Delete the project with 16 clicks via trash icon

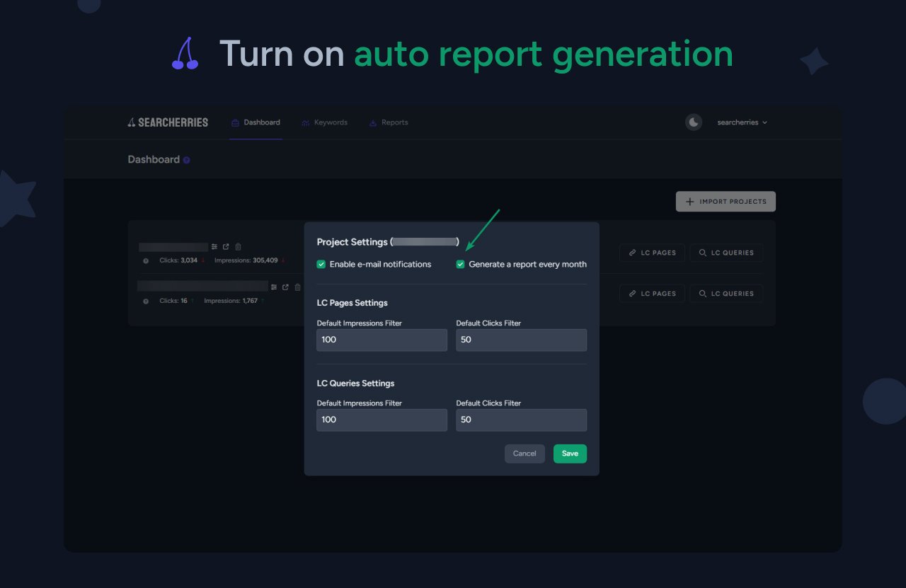[x=297, y=287]
